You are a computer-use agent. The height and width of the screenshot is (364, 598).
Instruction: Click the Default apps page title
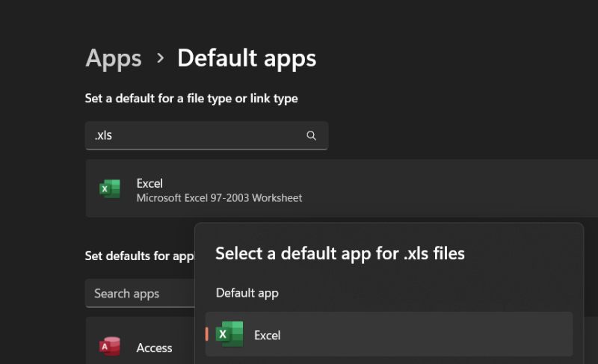tap(247, 59)
